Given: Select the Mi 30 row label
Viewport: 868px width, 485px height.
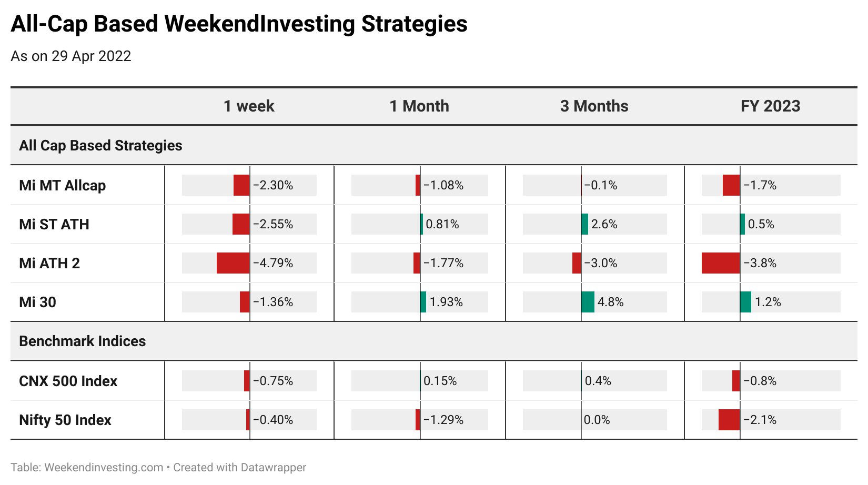Looking at the screenshot, I should pyautogui.click(x=37, y=302).
